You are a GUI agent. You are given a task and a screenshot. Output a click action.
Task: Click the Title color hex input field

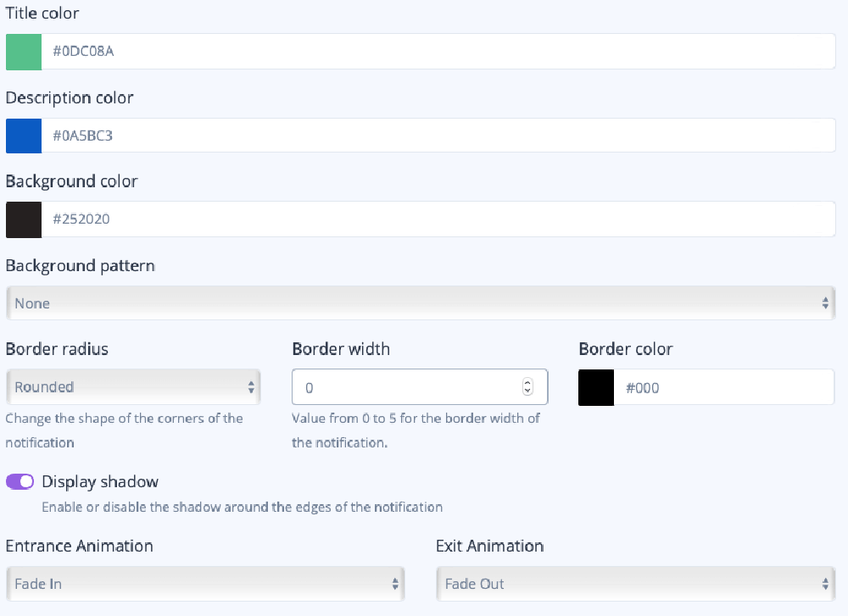[x=339, y=52]
